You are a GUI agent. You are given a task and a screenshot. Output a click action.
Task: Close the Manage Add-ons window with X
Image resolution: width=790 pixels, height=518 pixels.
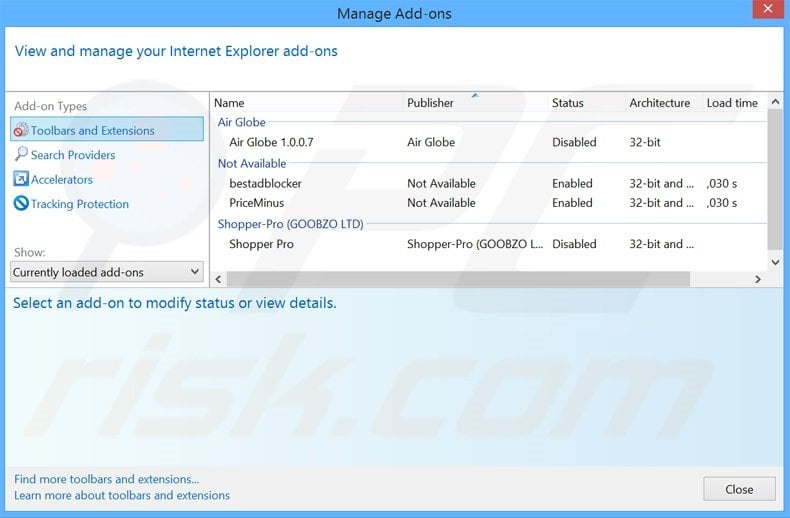(768, 9)
